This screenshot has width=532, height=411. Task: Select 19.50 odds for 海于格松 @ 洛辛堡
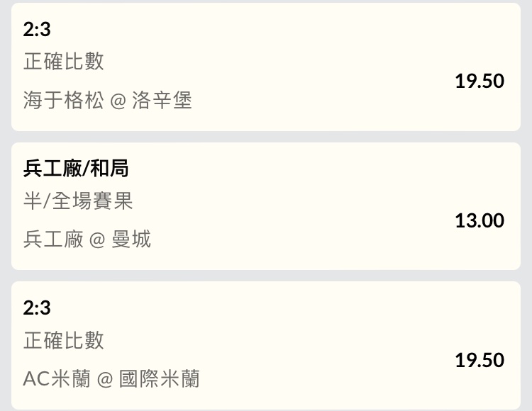(x=480, y=81)
